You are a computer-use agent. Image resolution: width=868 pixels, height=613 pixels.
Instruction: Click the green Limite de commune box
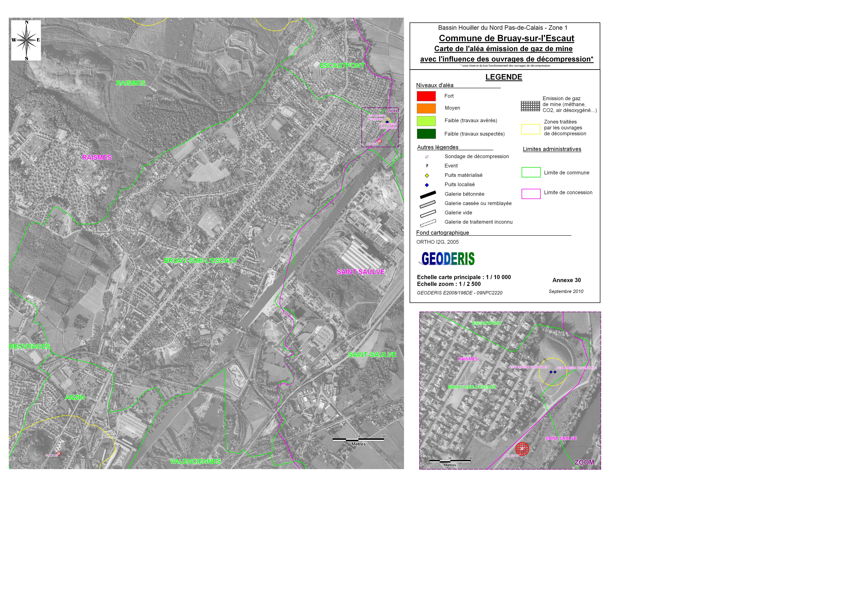531,172
